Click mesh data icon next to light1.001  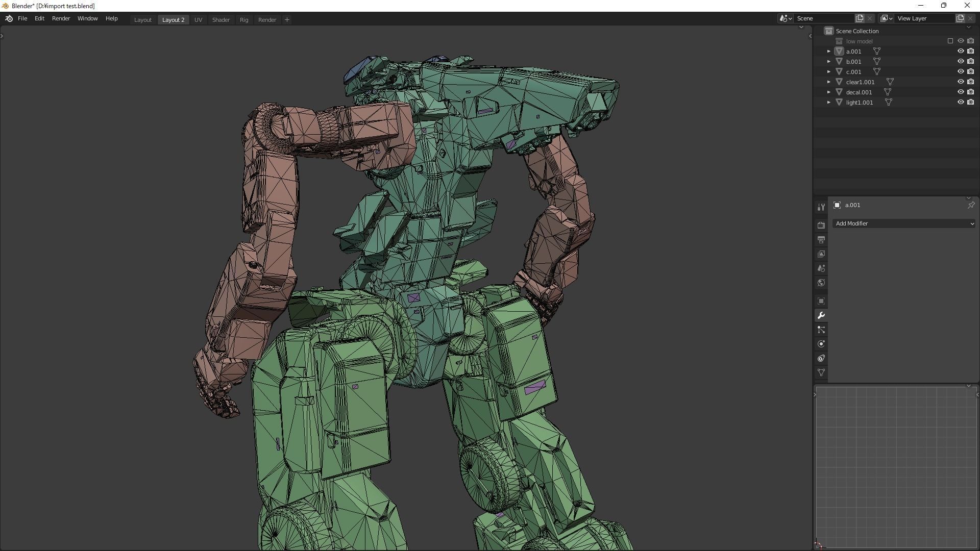tap(888, 102)
